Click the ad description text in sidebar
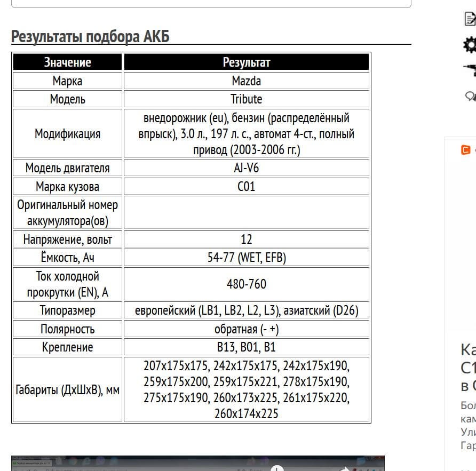The width and height of the screenshot is (476, 471). click(468, 425)
